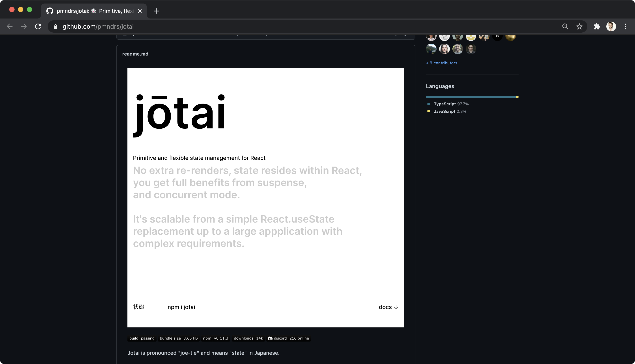This screenshot has height=364, width=635.
Task: Select the pmndrs/jotai browser tab
Action: tap(93, 11)
